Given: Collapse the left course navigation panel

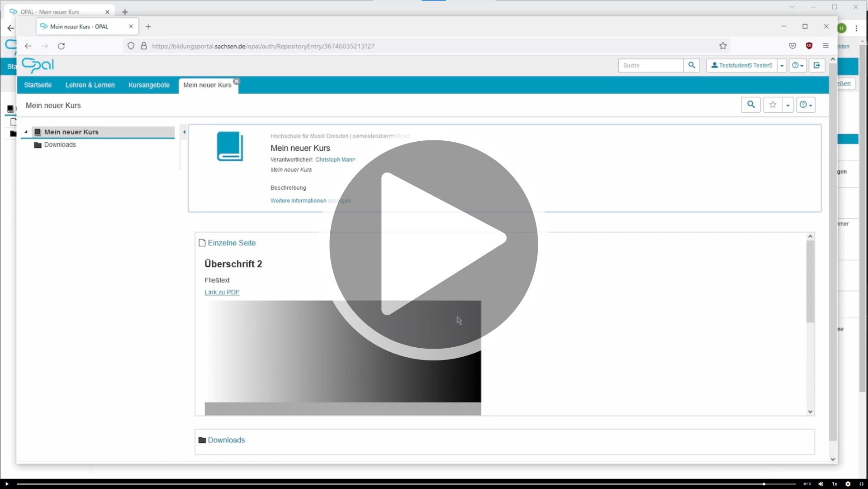Looking at the screenshot, I should coord(184,132).
